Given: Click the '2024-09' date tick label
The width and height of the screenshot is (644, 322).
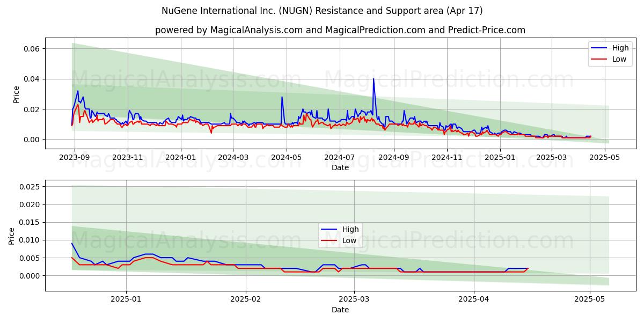Looking at the screenshot, I should click(x=393, y=157).
